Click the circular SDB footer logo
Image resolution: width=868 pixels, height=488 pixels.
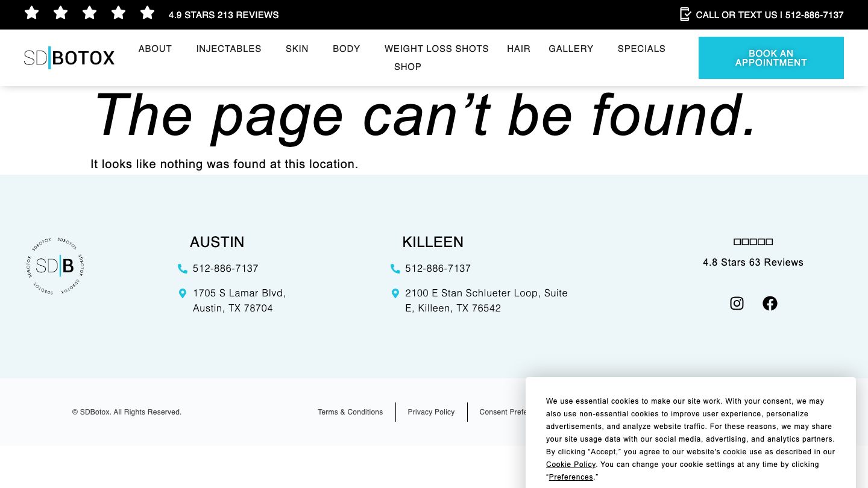click(x=55, y=266)
